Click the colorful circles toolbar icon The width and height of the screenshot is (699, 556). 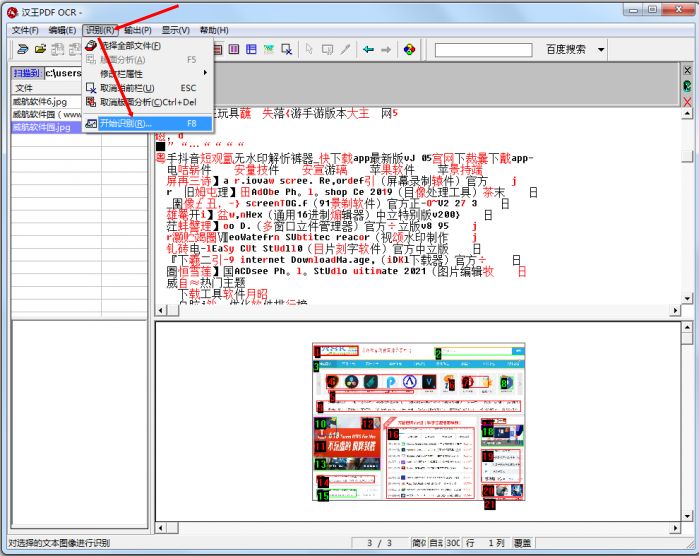click(409, 49)
